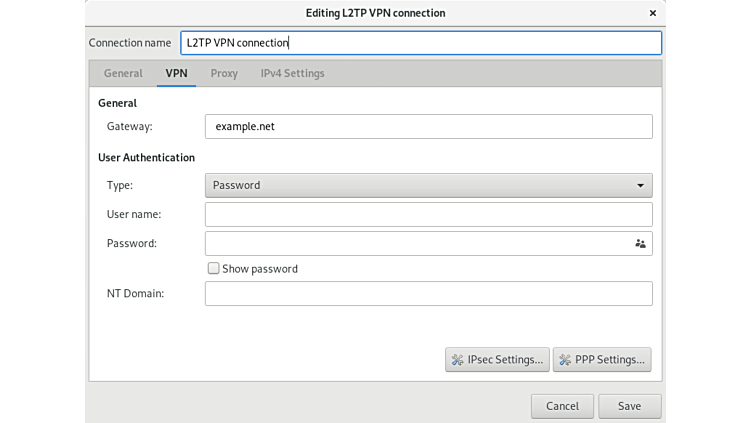Click the User name input field

(x=428, y=214)
